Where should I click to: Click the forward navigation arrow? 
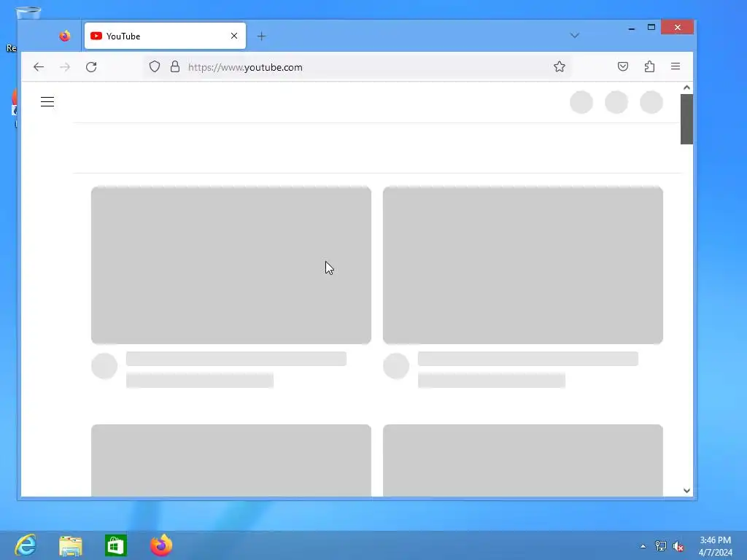pyautogui.click(x=65, y=66)
